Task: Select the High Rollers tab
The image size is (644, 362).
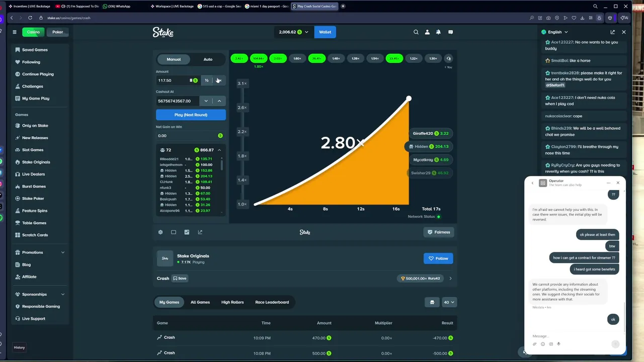Action: tap(232, 302)
